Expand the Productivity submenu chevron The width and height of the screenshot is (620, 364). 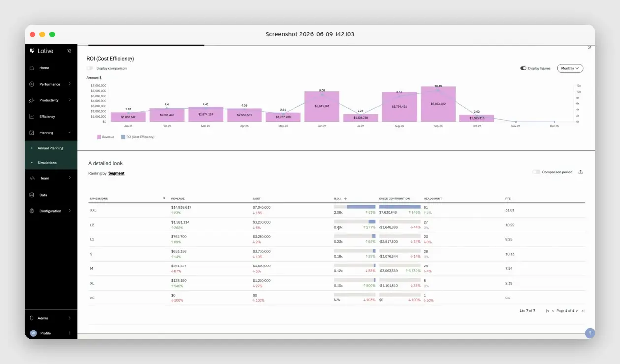point(69,100)
